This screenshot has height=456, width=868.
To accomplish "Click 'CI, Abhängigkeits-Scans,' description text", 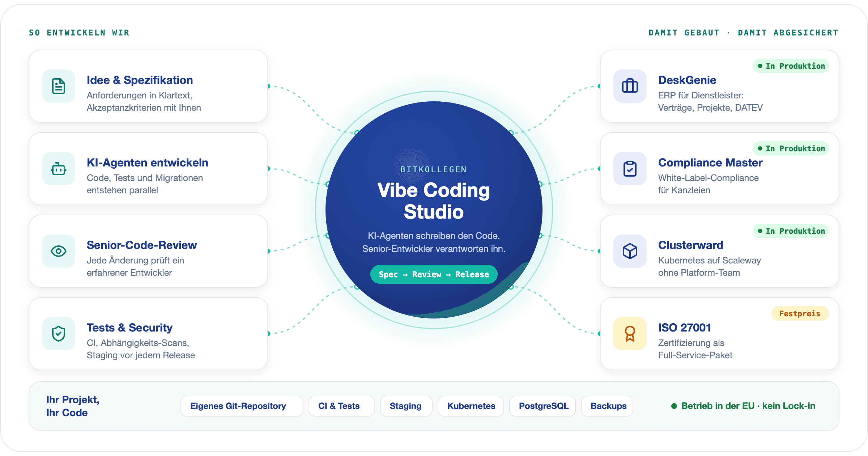I will coord(138,343).
